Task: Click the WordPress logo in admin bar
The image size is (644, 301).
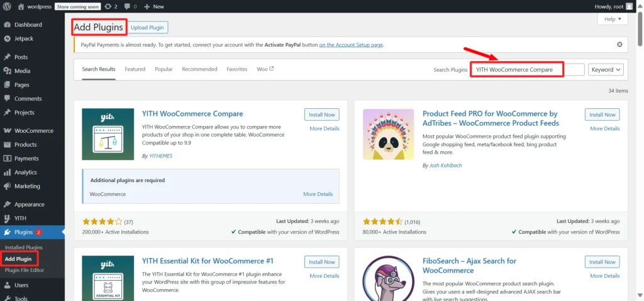Action: pos(6,6)
